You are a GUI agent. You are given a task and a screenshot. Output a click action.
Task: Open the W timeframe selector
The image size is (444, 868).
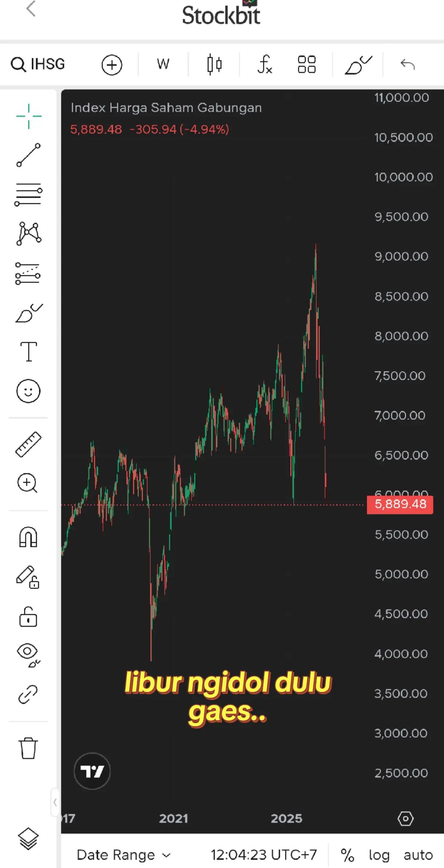click(163, 64)
